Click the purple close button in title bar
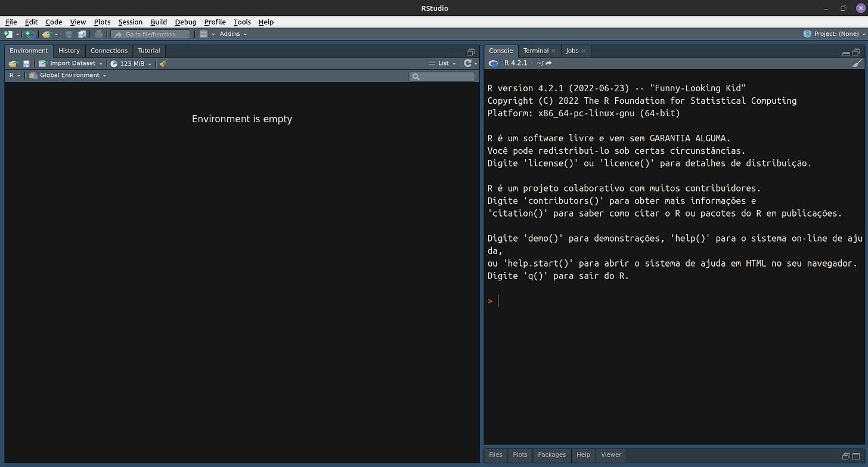868x467 pixels. point(860,8)
